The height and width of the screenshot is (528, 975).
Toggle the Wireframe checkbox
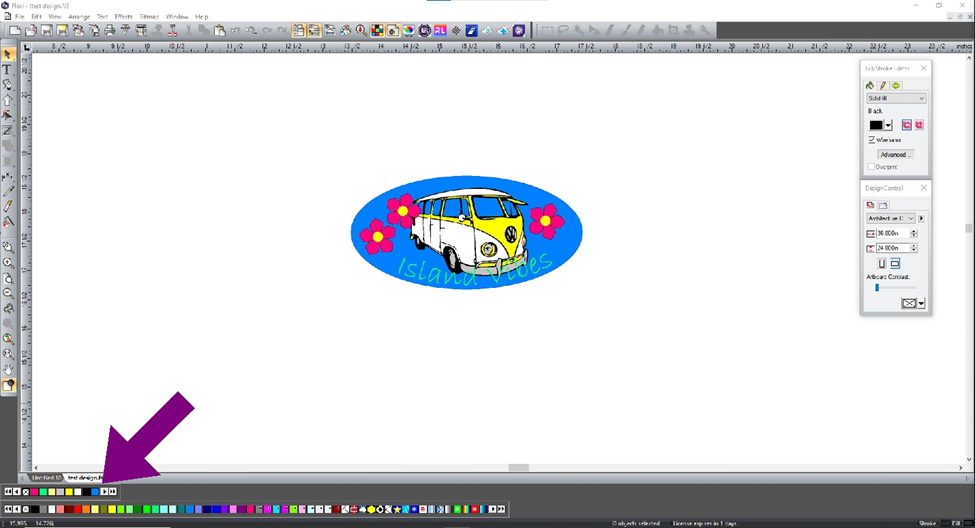871,140
